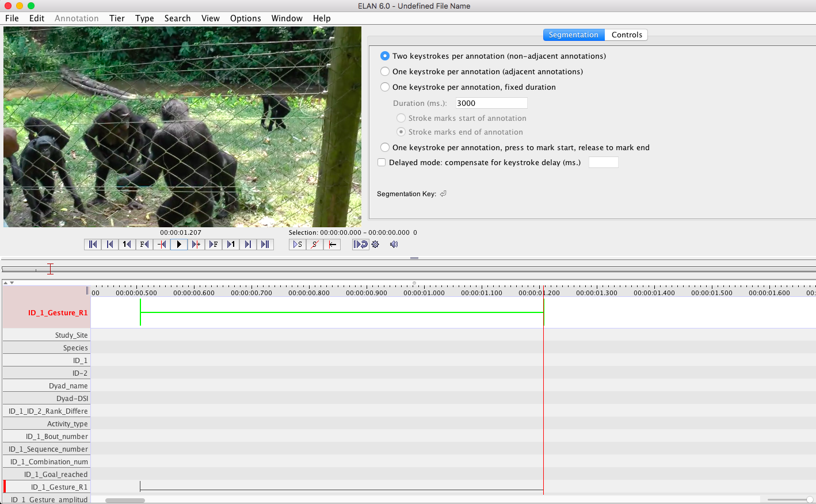This screenshot has width=816, height=504.
Task: Click the small down arrow above tier list
Action: [12, 282]
